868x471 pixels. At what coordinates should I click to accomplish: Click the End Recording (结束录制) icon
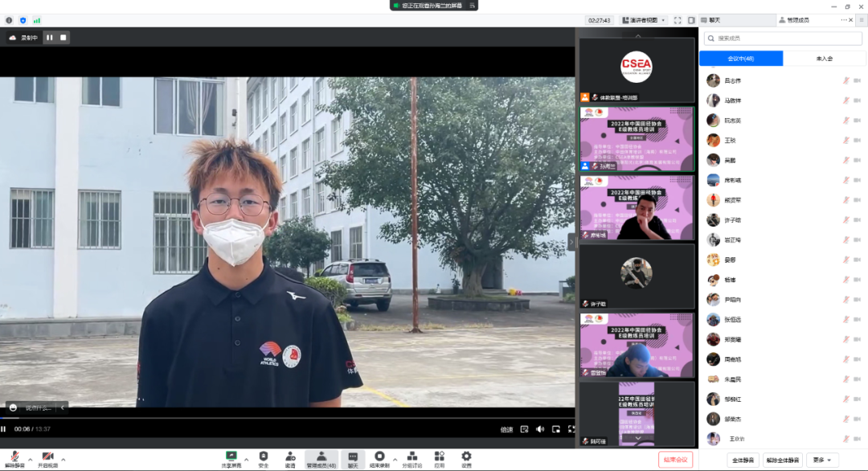click(x=379, y=457)
